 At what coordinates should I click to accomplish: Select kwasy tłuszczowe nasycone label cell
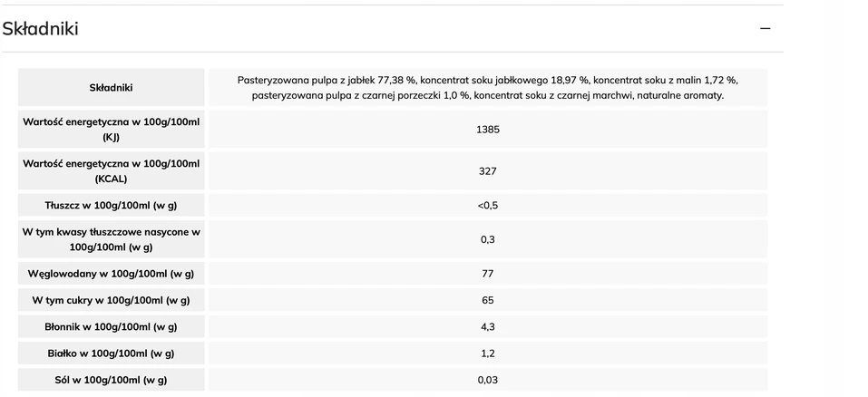(x=112, y=239)
